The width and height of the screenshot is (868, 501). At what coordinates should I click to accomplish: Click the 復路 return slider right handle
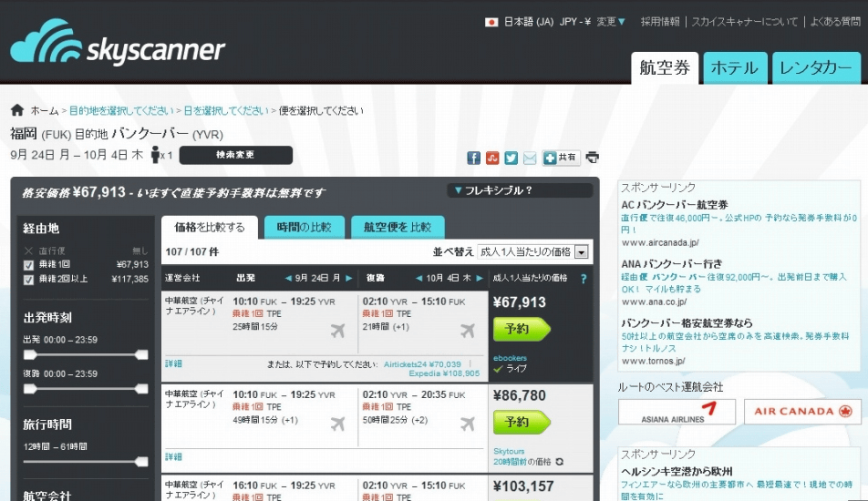141,389
